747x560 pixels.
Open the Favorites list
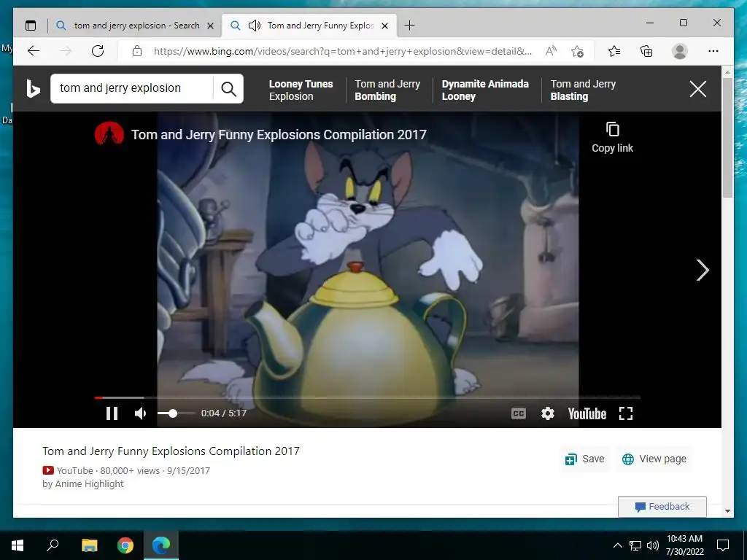[x=614, y=51]
